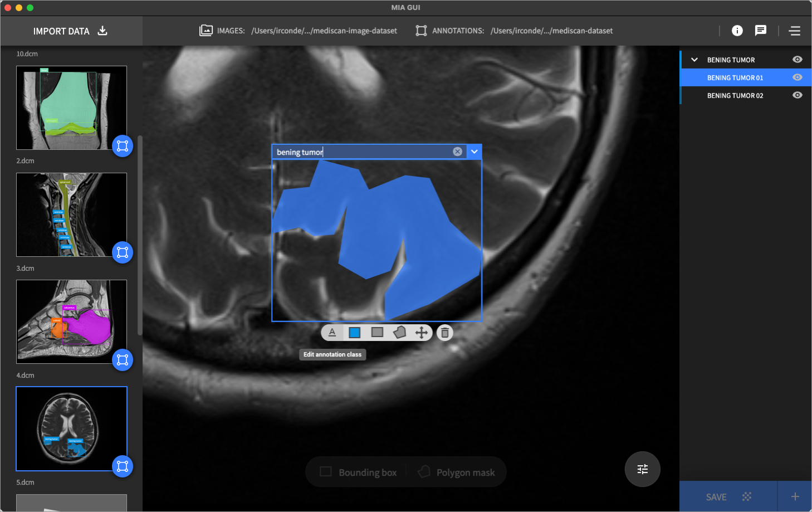Toggle visibility of BENING TUMOR group

798,60
